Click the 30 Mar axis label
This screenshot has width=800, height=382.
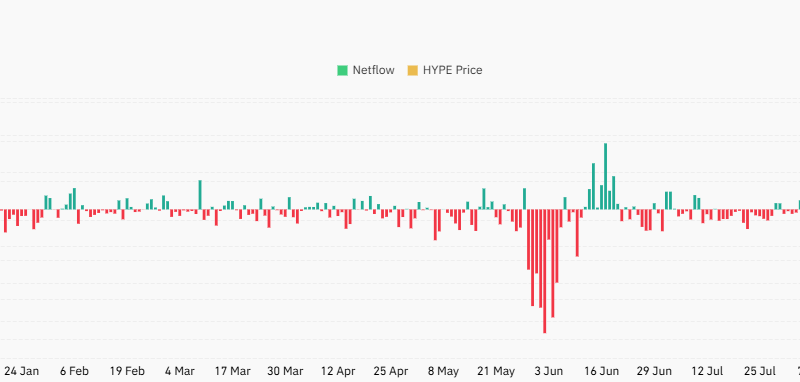[286, 371]
